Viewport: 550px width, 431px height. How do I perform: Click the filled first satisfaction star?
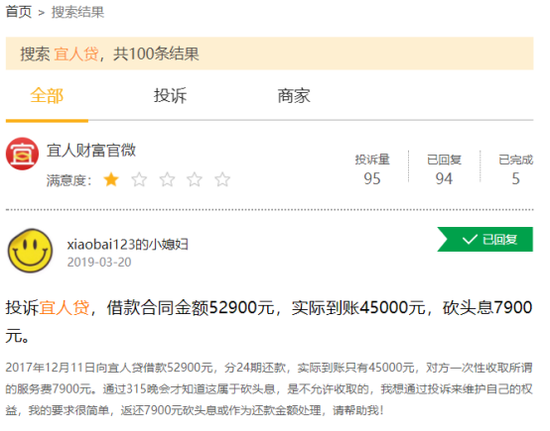click(111, 180)
